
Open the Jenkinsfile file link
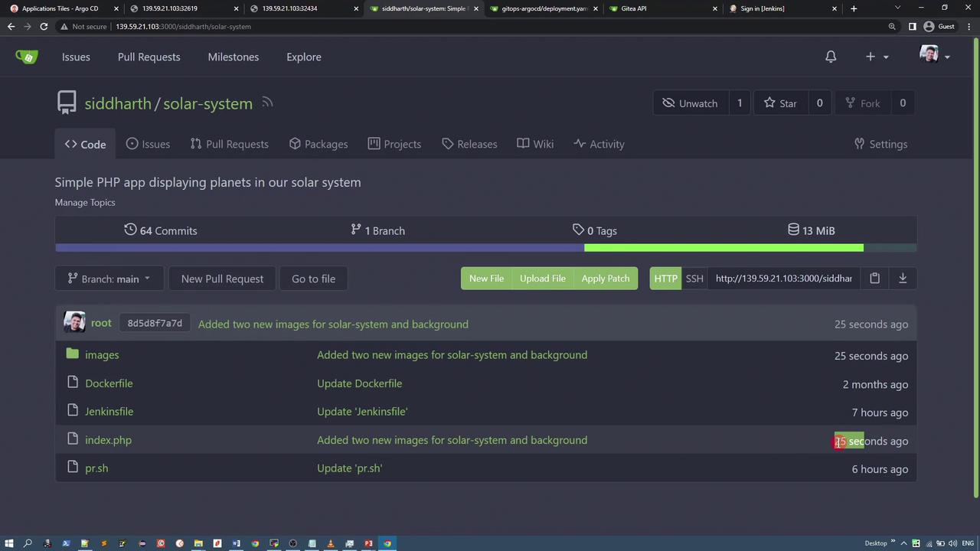pyautogui.click(x=109, y=412)
